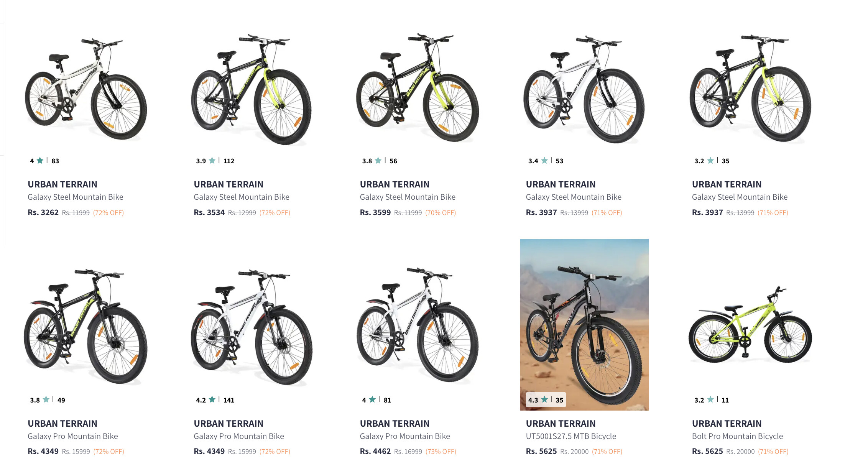Click the white bike image priced Rs. 3262
This screenshot has width=868, height=470.
pyautogui.click(x=86, y=89)
